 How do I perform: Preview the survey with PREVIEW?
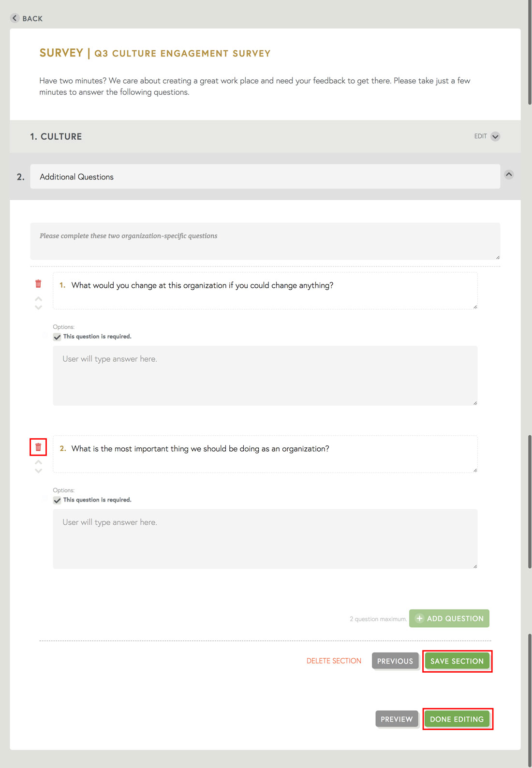(x=396, y=719)
